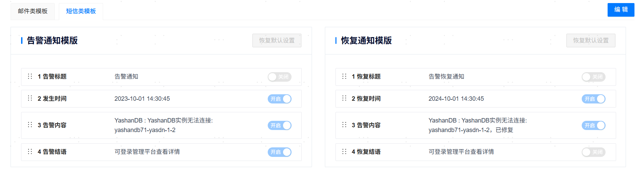The height and width of the screenshot is (178, 644).
Task: Click drag handle for right 告警内容 row
Action: pyautogui.click(x=344, y=125)
